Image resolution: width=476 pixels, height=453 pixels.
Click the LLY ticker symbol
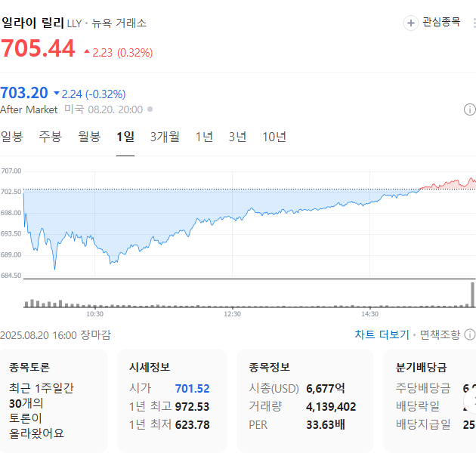74,23
